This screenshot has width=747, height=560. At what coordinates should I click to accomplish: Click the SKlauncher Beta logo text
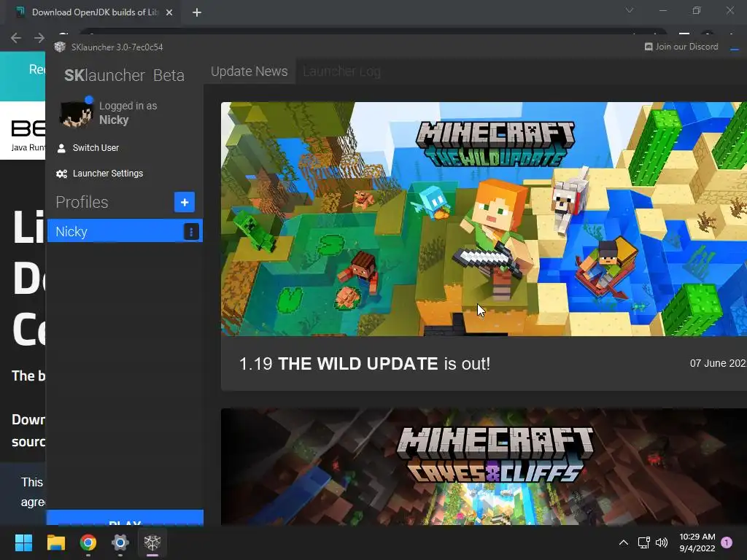click(124, 75)
